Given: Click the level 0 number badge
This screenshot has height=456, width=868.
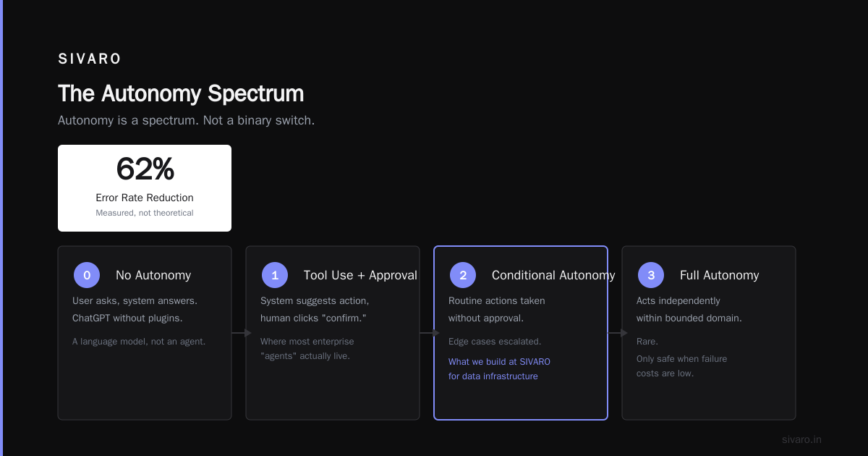Looking at the screenshot, I should coord(87,275).
